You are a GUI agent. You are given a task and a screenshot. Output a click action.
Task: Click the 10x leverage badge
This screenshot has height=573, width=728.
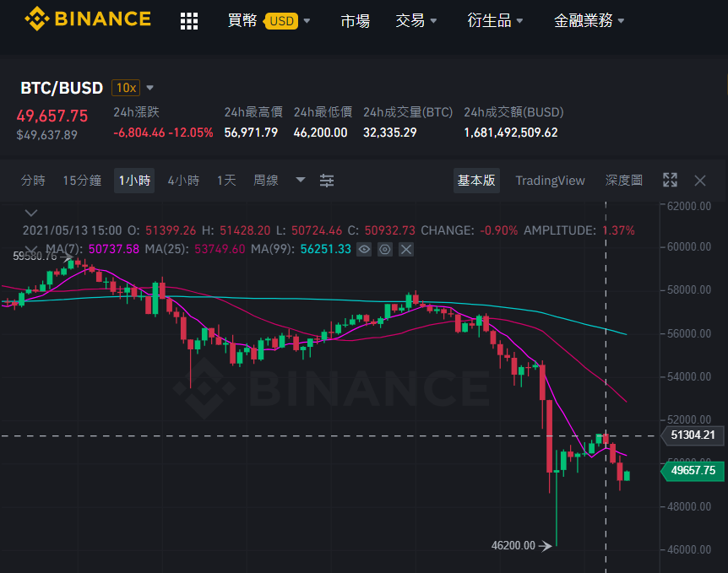[x=126, y=88]
